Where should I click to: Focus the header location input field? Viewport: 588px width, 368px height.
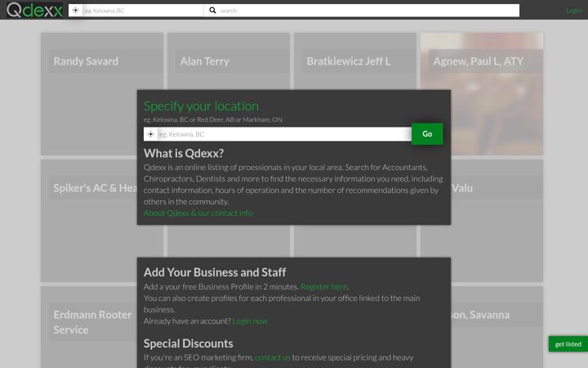(x=143, y=11)
